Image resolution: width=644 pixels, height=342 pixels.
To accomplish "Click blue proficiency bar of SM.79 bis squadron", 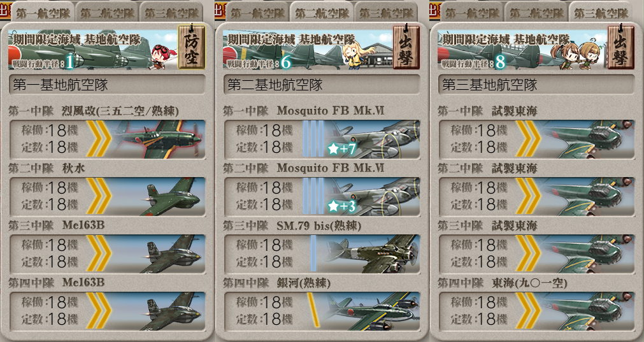I will click(313, 253).
